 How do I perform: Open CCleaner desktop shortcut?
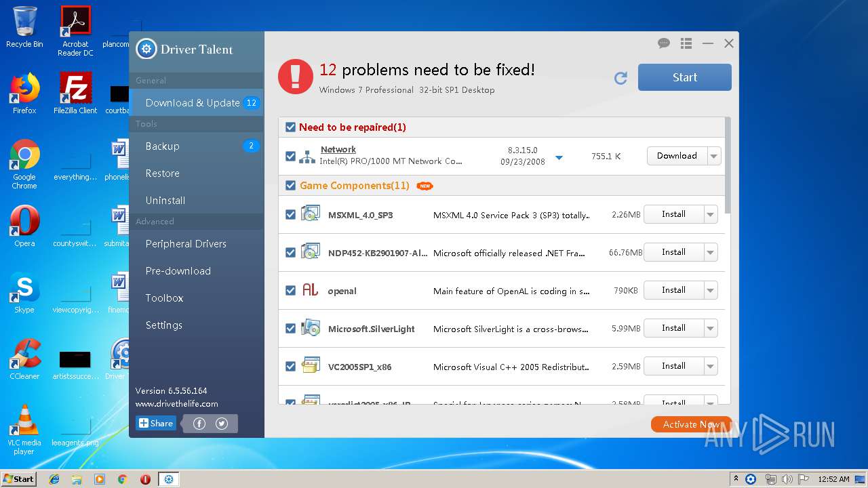tap(24, 359)
